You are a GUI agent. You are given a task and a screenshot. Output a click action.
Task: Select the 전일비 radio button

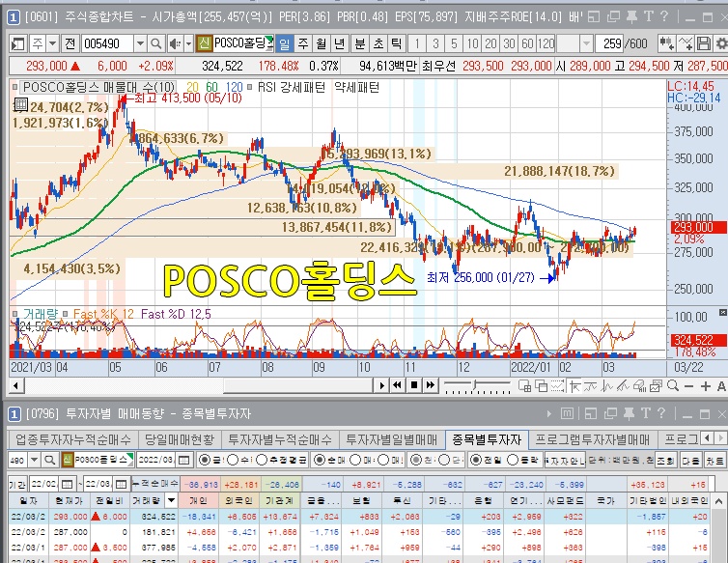475,460
